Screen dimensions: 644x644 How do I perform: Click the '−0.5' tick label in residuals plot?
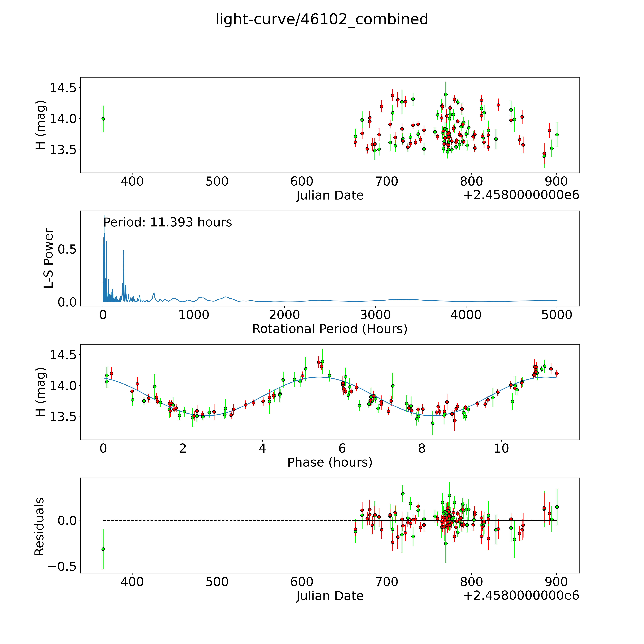(62, 566)
